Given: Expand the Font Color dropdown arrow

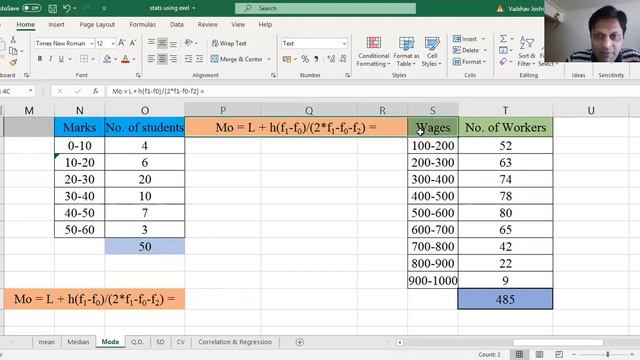Looking at the screenshot, I should (x=134, y=60).
